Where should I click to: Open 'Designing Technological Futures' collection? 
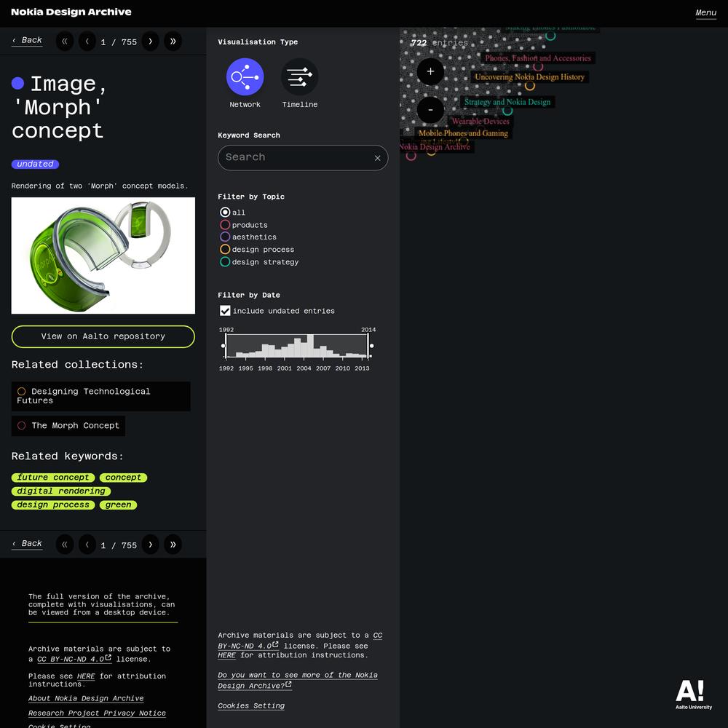point(100,396)
